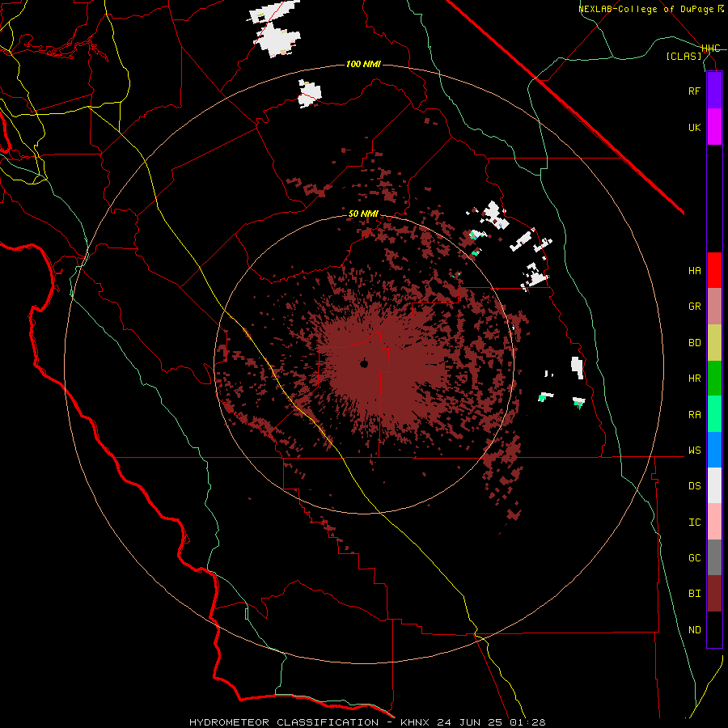The image size is (728, 728).
Task: Click the BI legend label
Action: [x=694, y=594]
